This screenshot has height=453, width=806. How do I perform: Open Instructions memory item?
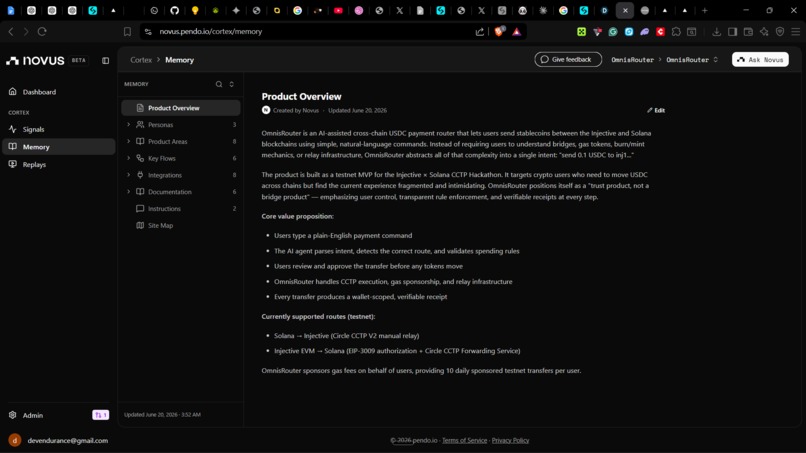click(180, 209)
